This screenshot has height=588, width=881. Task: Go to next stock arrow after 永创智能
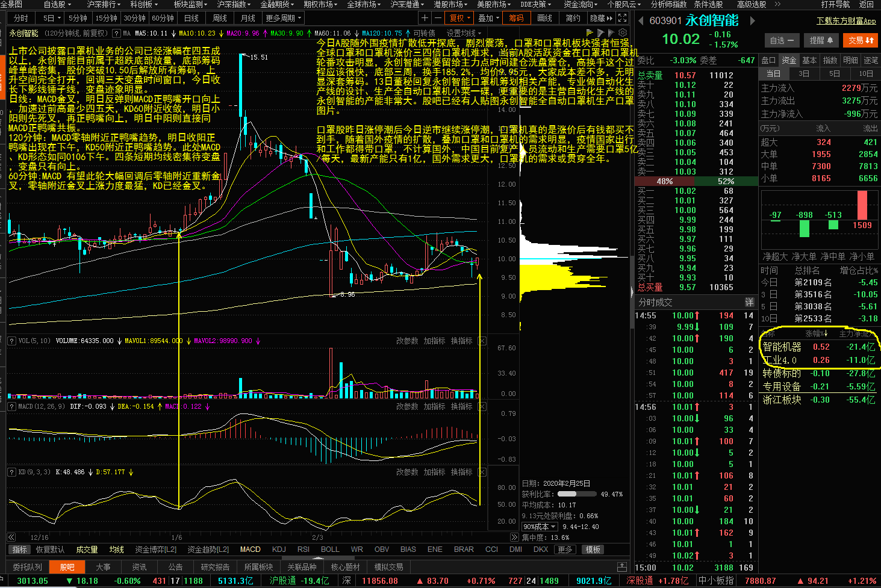point(752,20)
